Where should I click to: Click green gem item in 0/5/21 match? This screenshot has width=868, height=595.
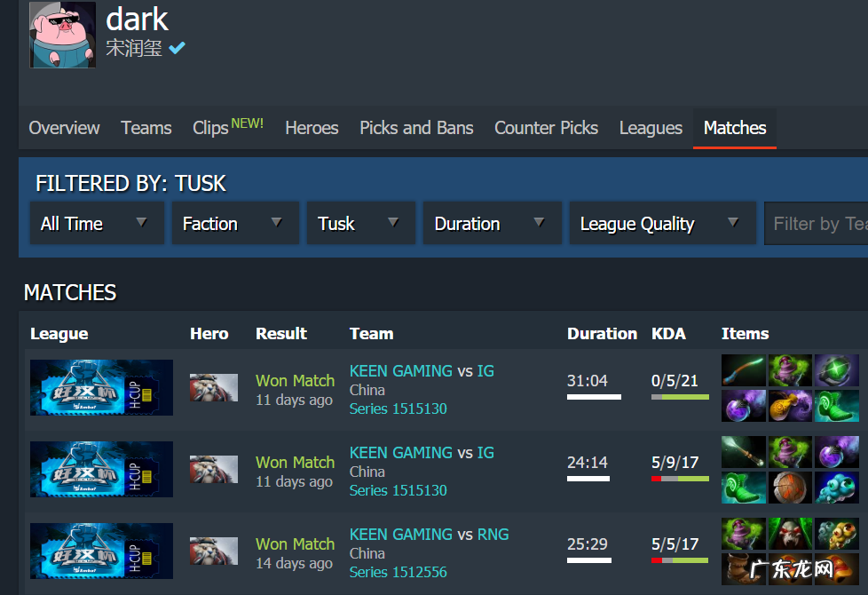coord(836,370)
